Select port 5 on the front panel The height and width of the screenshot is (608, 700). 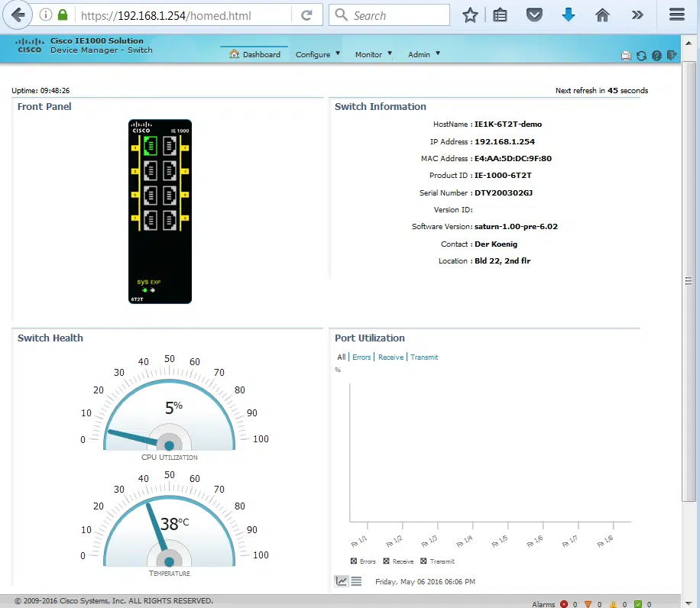[151, 196]
